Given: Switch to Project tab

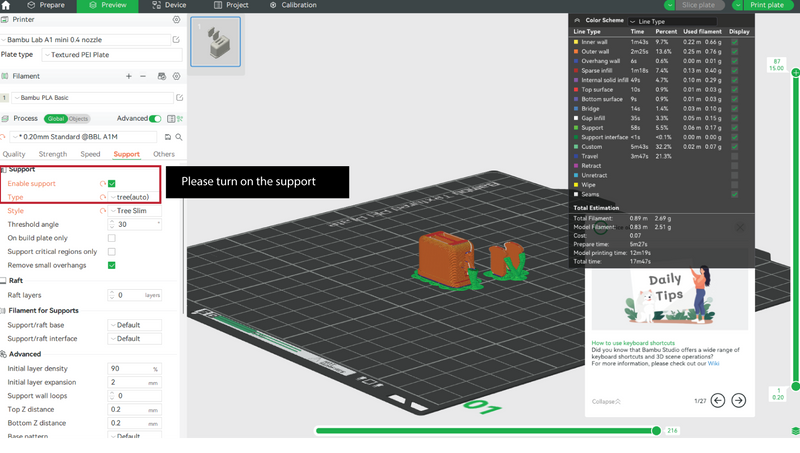Looking at the screenshot, I should [231, 5].
